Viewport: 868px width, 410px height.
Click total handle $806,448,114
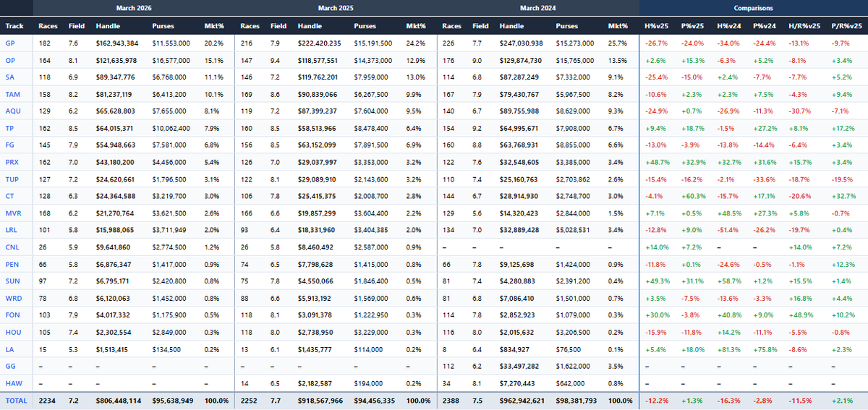(x=117, y=400)
